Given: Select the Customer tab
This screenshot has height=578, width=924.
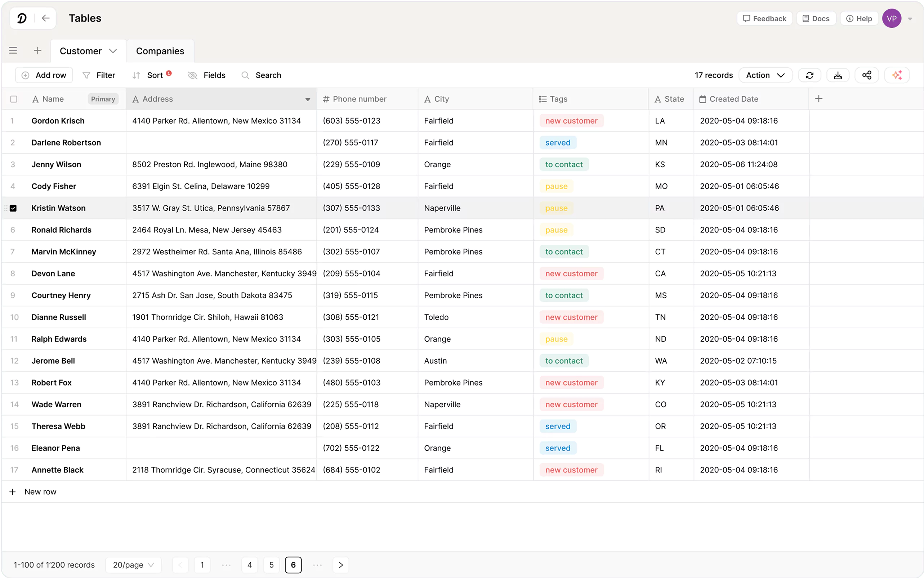Looking at the screenshot, I should tap(81, 51).
